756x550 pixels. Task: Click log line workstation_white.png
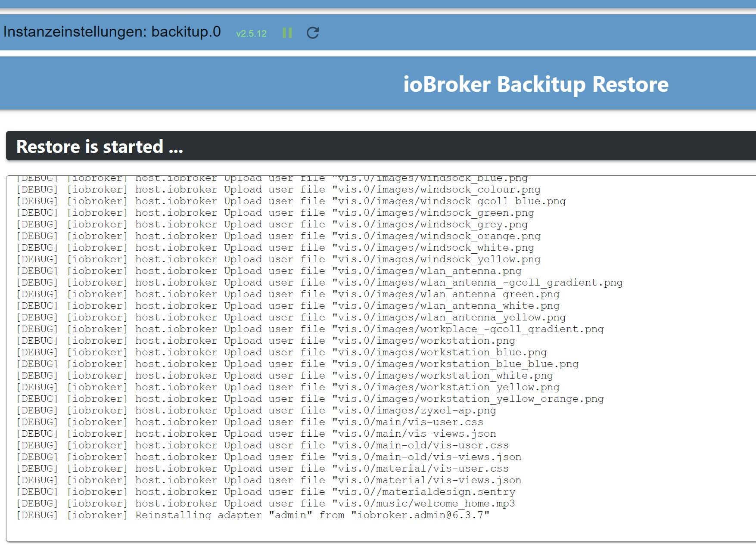(x=285, y=376)
